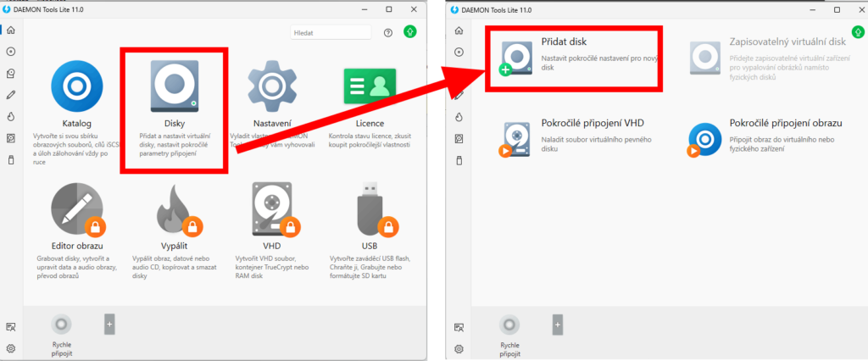Click Rychle připojit drive in left window
This screenshot has width=868, height=361.
61,336
